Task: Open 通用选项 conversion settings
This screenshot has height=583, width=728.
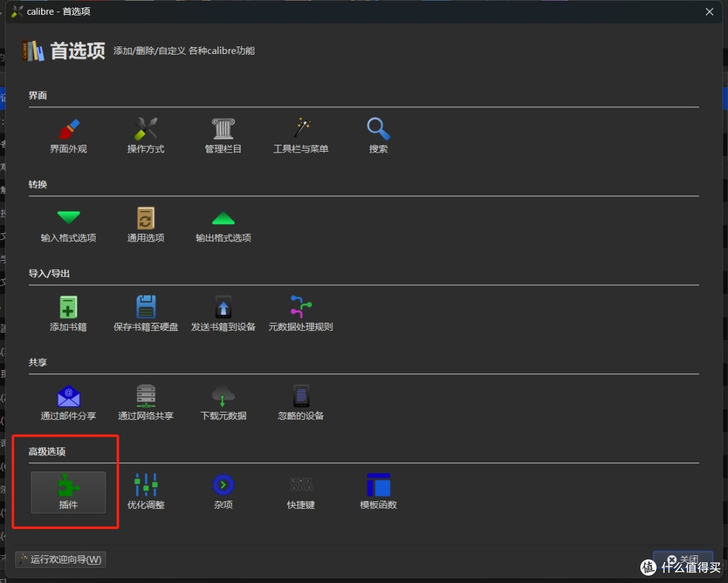Action: 146,224
